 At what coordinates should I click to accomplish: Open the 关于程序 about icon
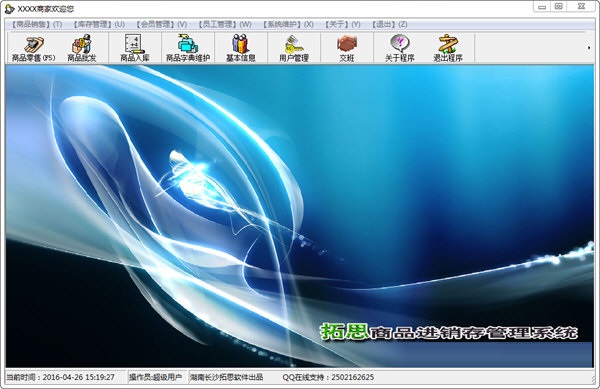[x=399, y=48]
